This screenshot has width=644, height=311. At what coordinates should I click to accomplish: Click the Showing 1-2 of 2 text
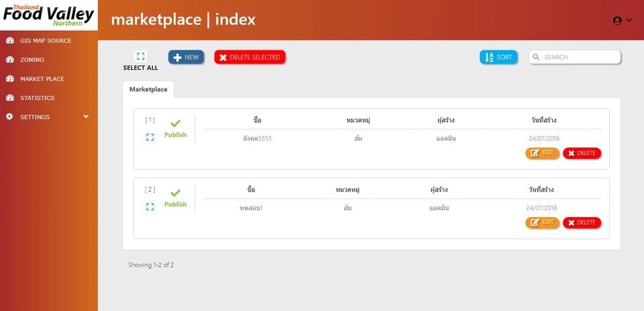tap(151, 265)
